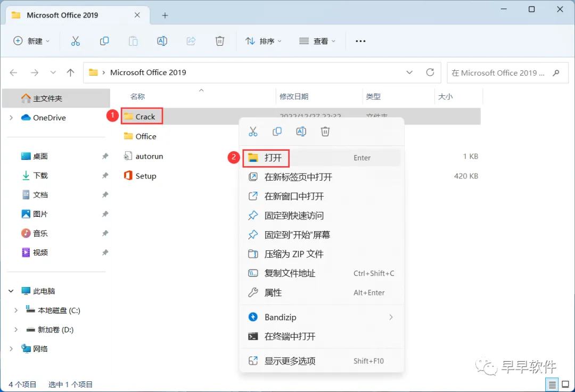This screenshot has height=392, width=575.
Task: Expand the 新加卷 (D:) node
Action: pyautogui.click(x=16, y=330)
